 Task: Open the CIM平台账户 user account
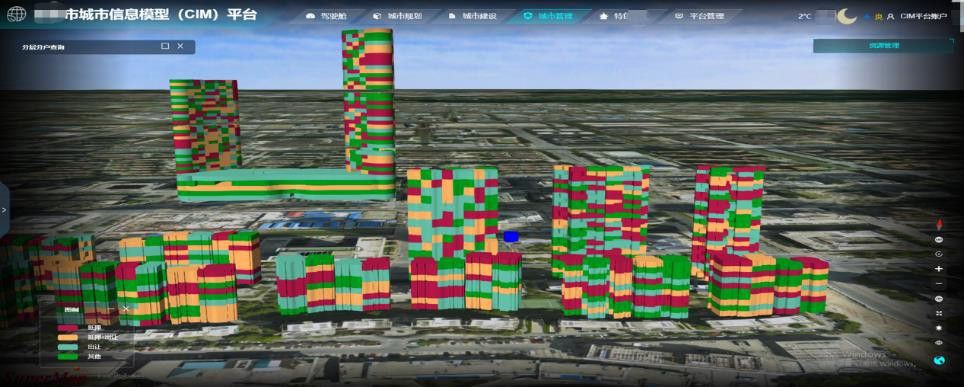pyautogui.click(x=923, y=17)
